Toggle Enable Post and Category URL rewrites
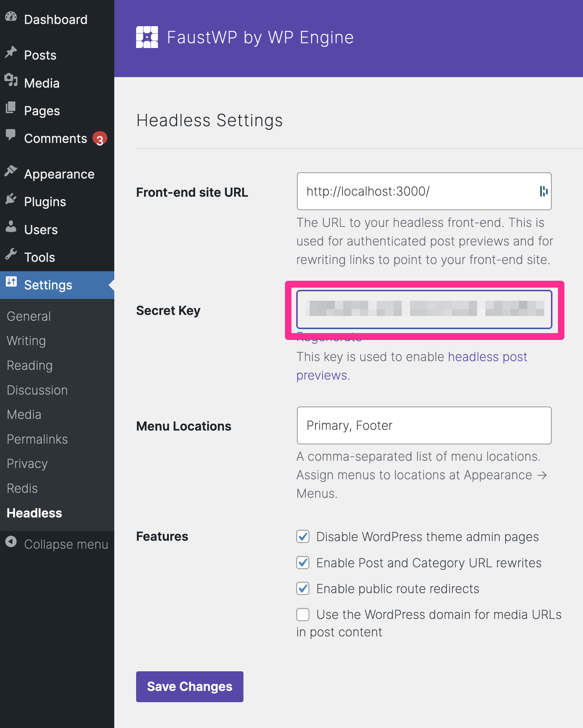This screenshot has width=583, height=728. point(303,563)
